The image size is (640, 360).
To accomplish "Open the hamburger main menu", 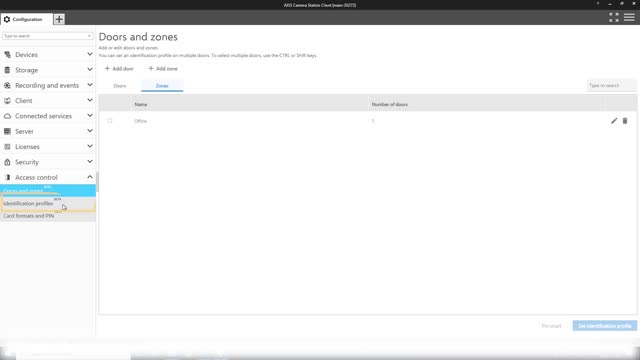I will point(629,17).
